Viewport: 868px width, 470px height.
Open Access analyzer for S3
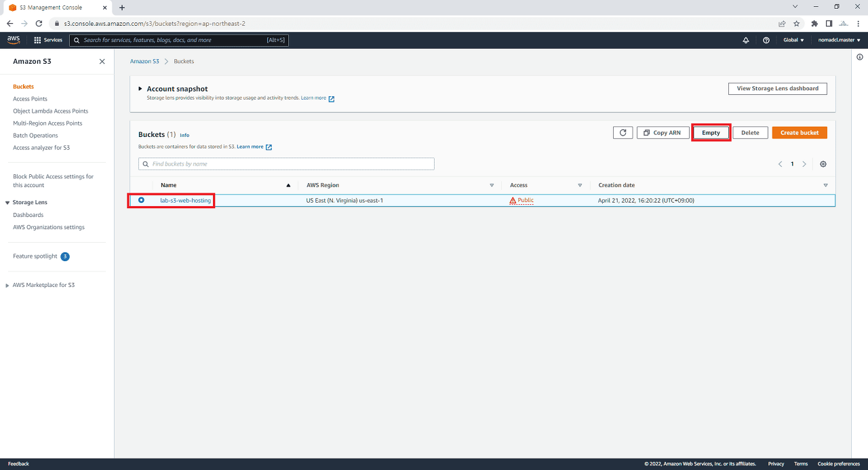(x=41, y=148)
